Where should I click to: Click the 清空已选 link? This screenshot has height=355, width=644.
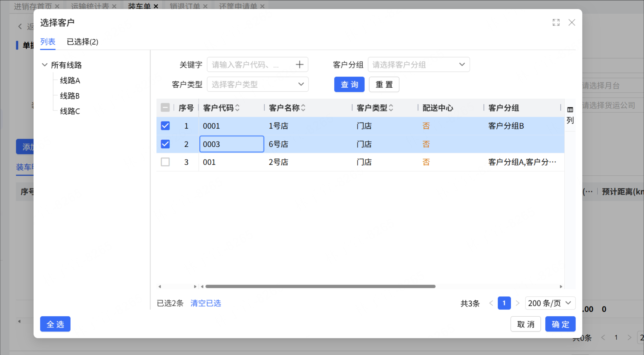[x=206, y=303]
